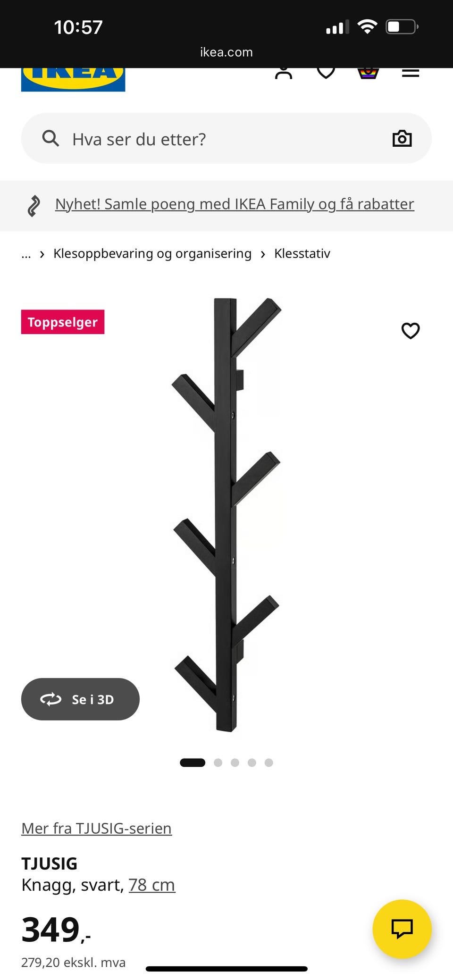Open camera visual search
Screen dimensions: 453x980
[402, 138]
